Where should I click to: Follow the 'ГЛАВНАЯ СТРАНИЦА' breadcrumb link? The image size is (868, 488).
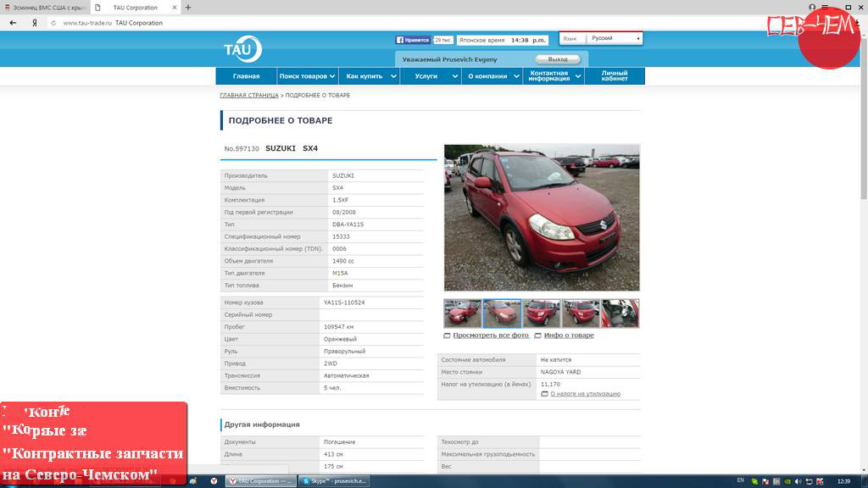tap(249, 95)
